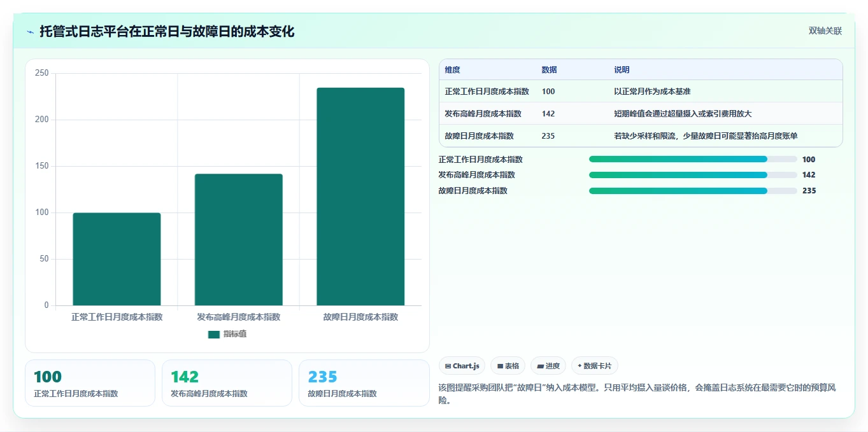Click table cell 故障日月度成本指数

[479, 136]
